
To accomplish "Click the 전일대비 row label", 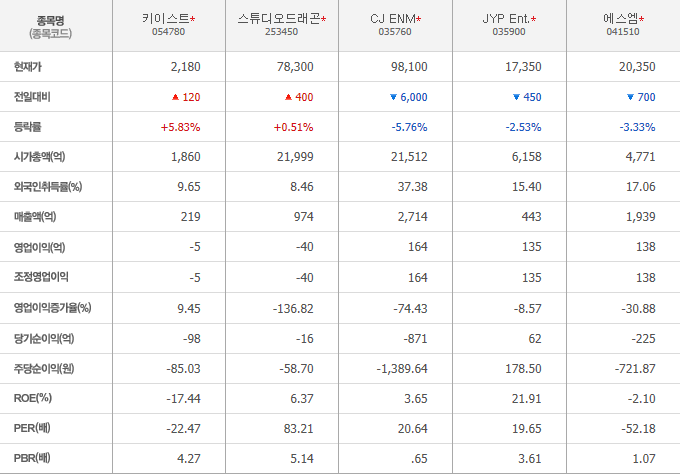I will coord(32,97).
